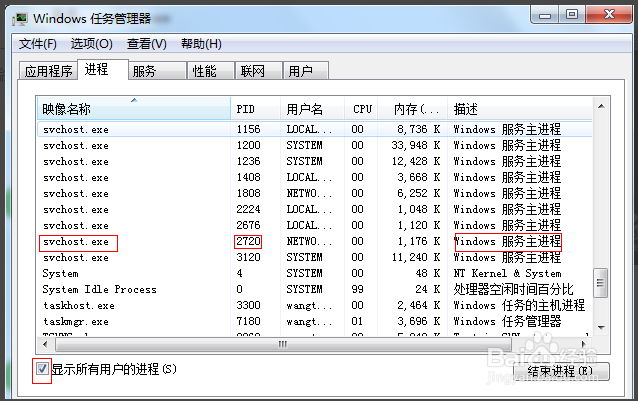Sort by 内存 column header

point(413,109)
